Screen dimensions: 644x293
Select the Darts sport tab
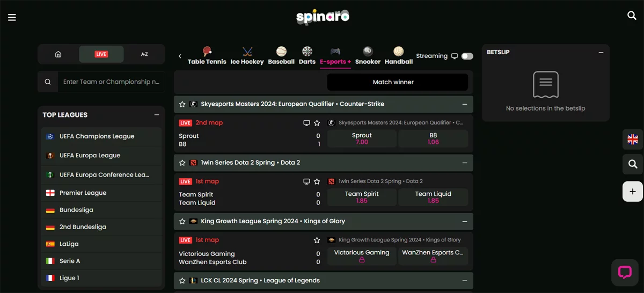(307, 56)
